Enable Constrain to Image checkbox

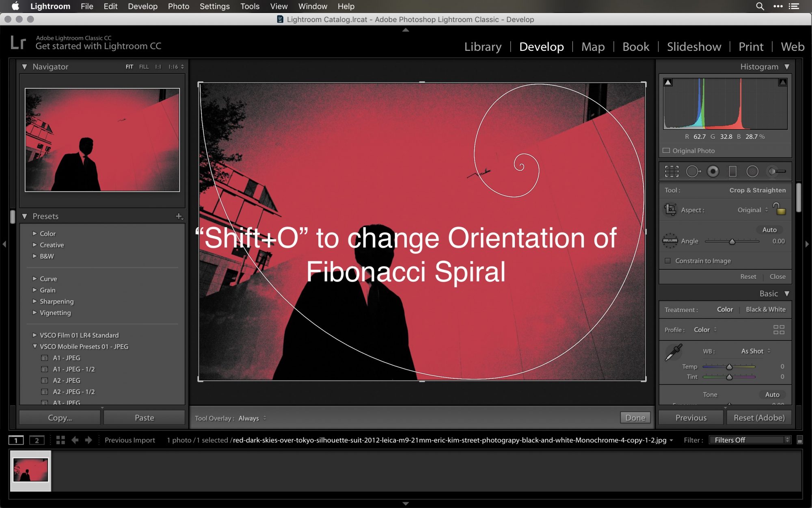pyautogui.click(x=667, y=261)
